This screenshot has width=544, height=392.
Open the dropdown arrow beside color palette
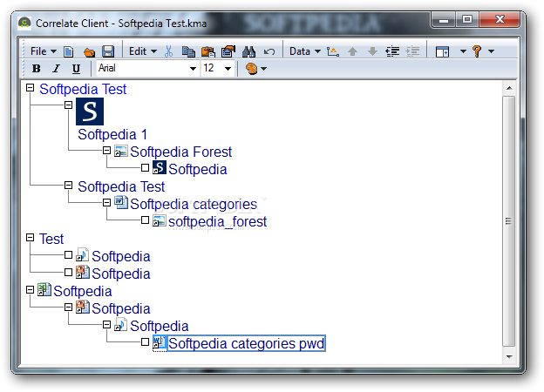(x=263, y=69)
